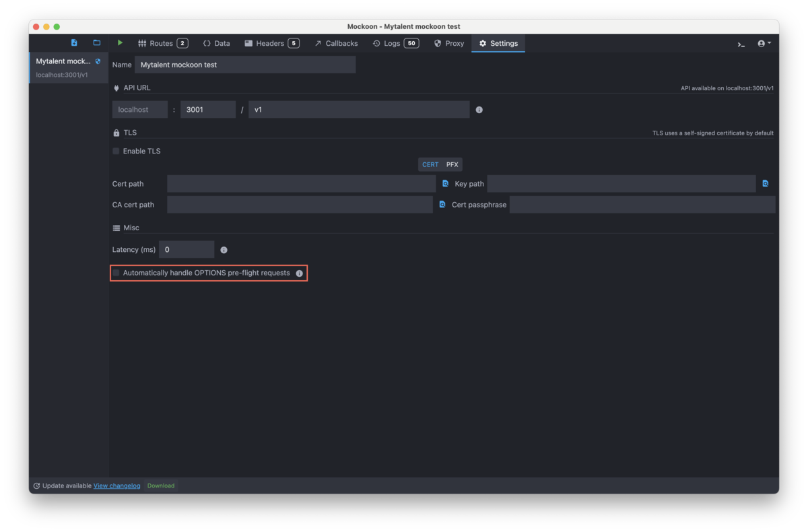This screenshot has width=808, height=532.
Task: Show the Logs tab
Action: tap(395, 43)
